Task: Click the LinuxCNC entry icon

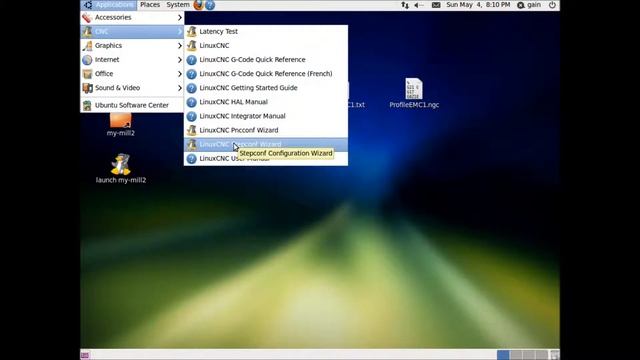Action: pyautogui.click(x=191, y=46)
